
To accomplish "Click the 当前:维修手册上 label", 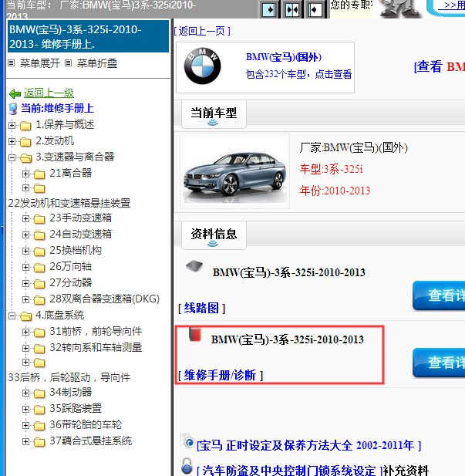I will click(57, 108).
